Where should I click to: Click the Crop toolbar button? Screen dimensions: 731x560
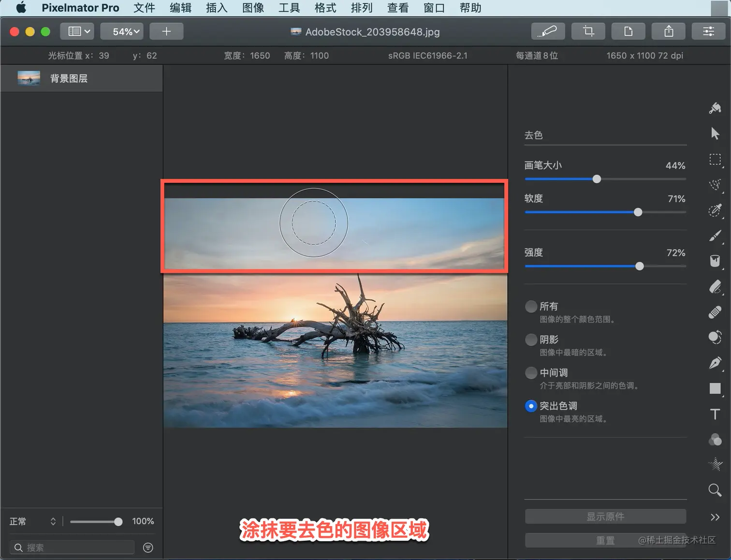(588, 31)
